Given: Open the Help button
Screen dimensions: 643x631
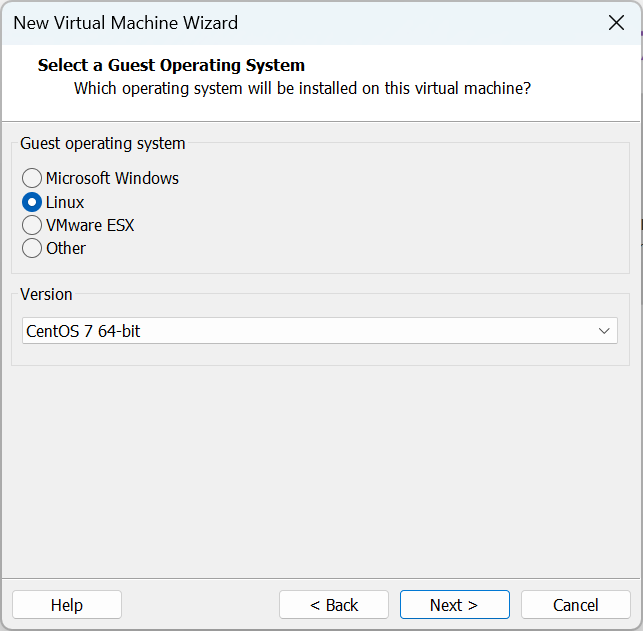Looking at the screenshot, I should (67, 605).
